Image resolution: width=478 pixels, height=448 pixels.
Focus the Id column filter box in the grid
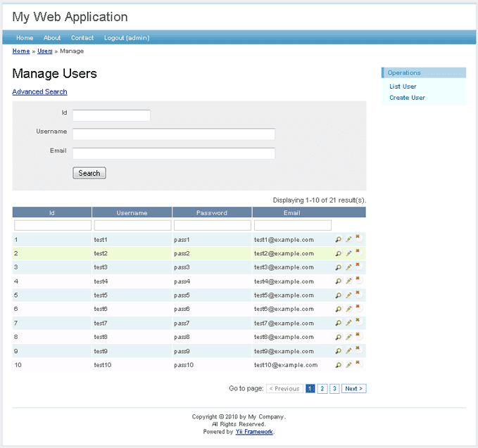tap(53, 226)
